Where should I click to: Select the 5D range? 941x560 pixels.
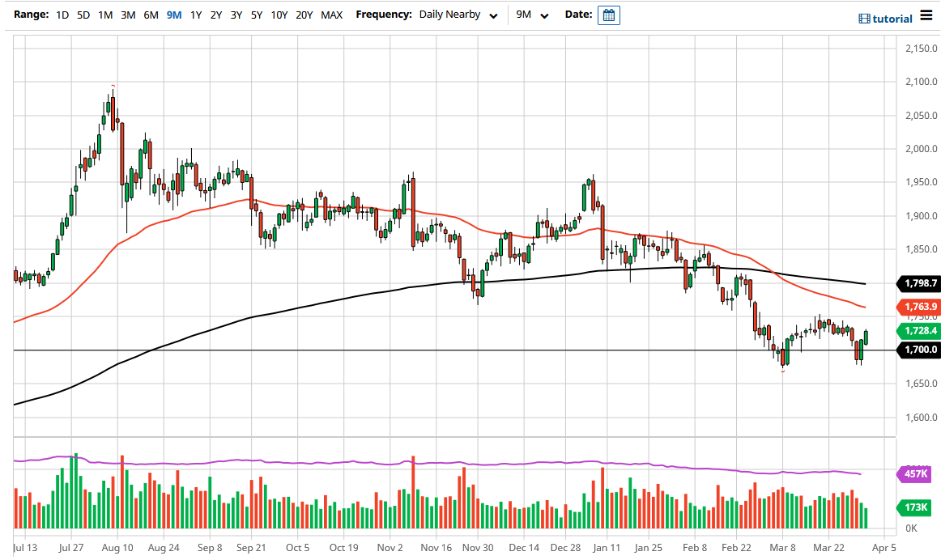83,15
